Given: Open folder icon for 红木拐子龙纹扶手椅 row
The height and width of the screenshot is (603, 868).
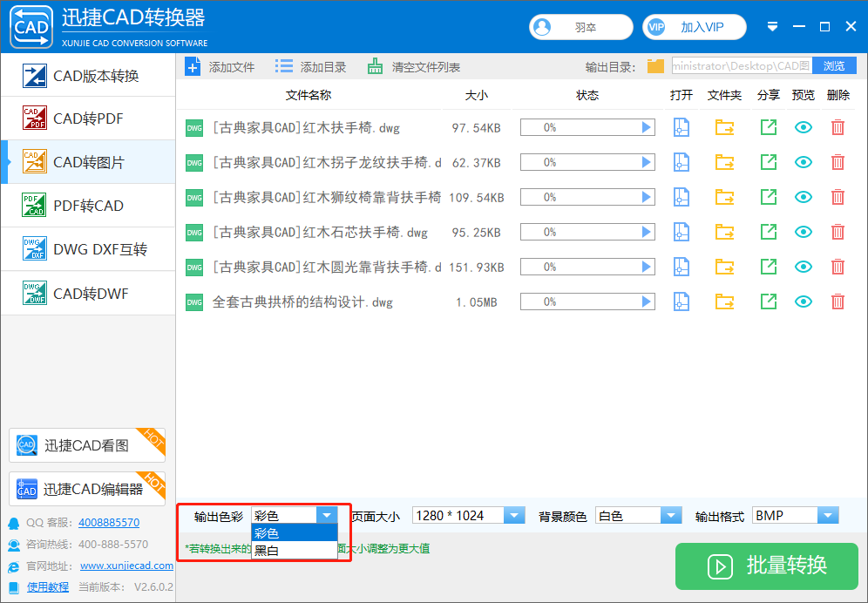Looking at the screenshot, I should click(x=724, y=162).
